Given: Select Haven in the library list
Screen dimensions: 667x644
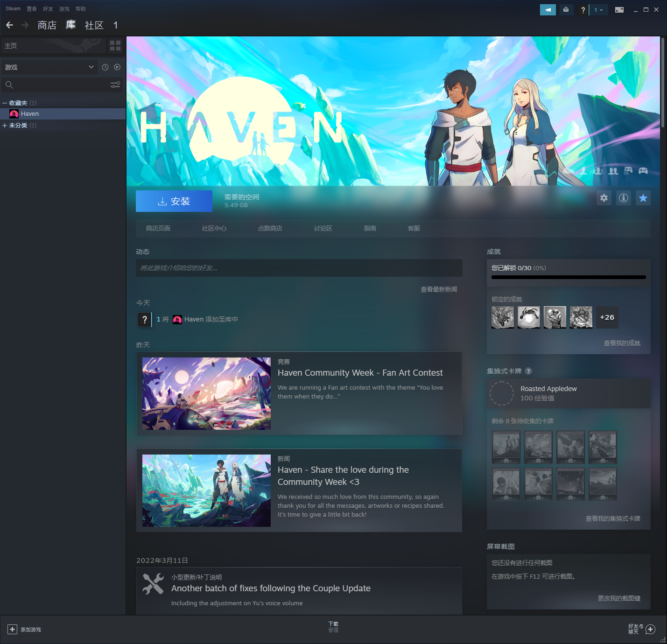Looking at the screenshot, I should (x=63, y=114).
